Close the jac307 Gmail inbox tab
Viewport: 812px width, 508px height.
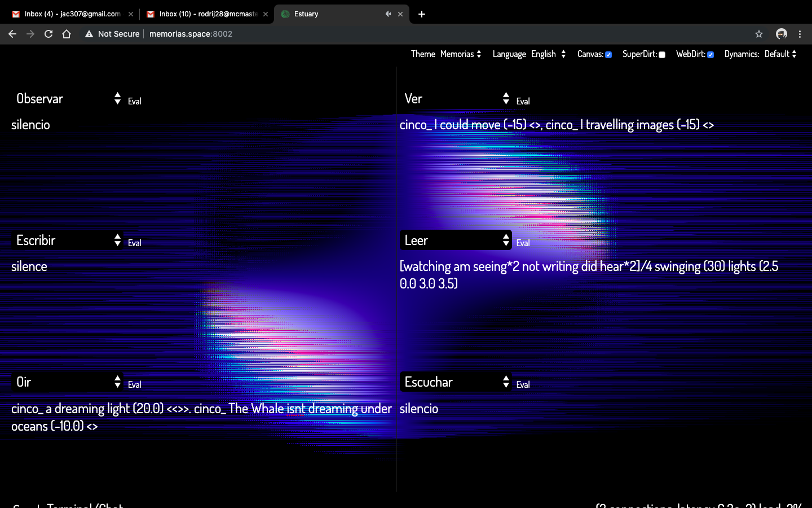pos(131,14)
